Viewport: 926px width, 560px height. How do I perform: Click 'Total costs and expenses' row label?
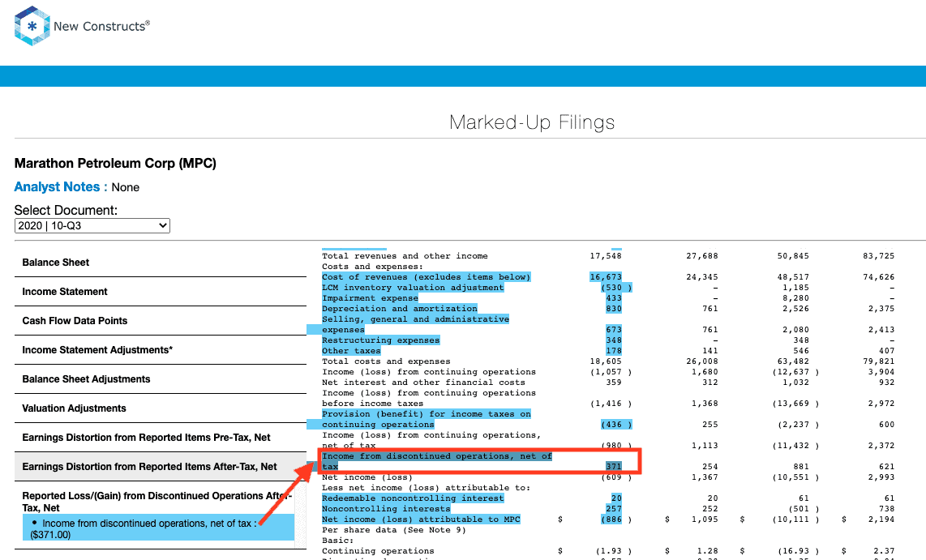(x=386, y=361)
